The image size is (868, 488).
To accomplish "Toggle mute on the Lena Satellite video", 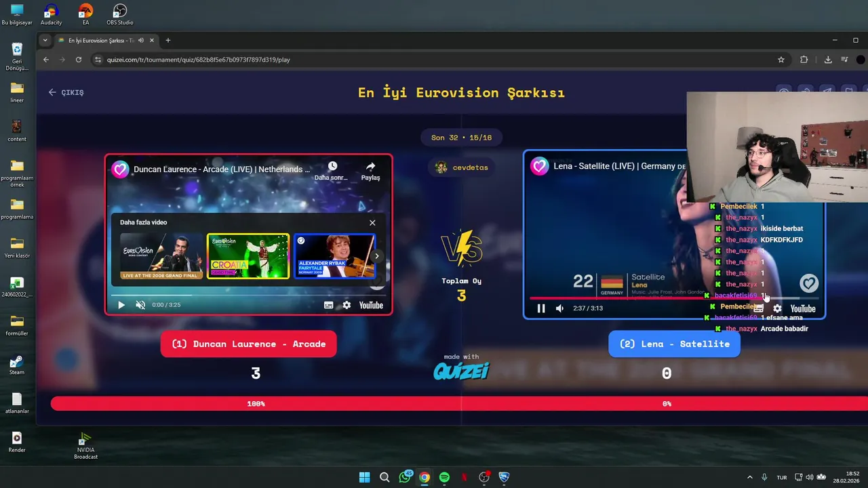I will pyautogui.click(x=559, y=308).
